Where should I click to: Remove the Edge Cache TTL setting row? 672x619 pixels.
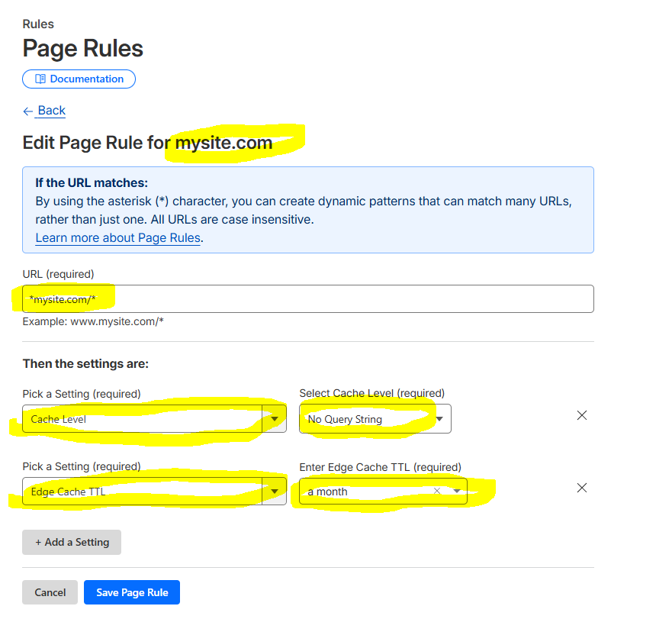tap(581, 488)
